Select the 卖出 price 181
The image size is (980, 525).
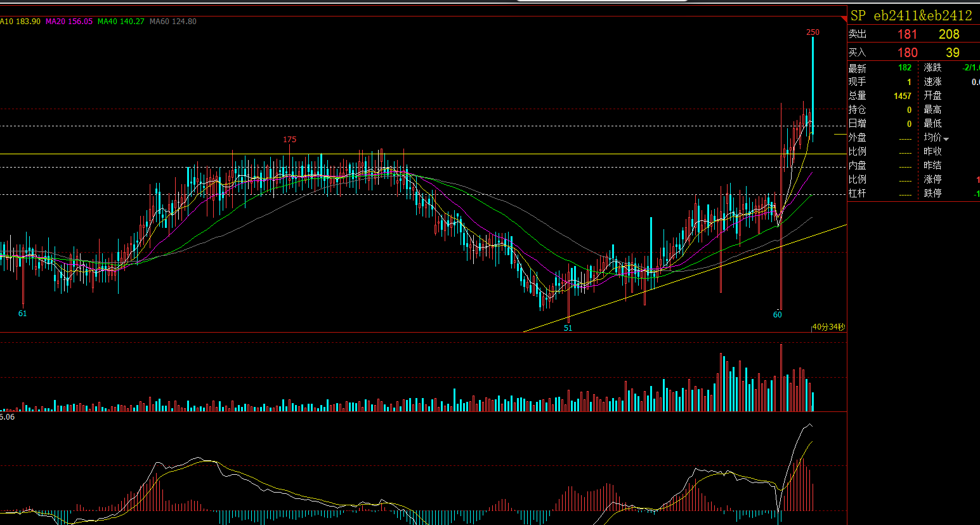[907, 34]
